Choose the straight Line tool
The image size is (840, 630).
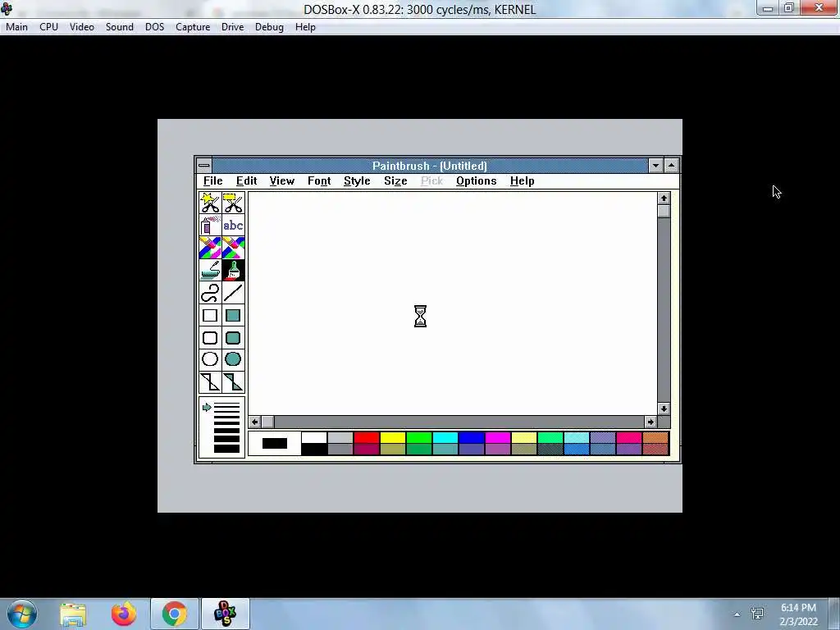point(233,293)
